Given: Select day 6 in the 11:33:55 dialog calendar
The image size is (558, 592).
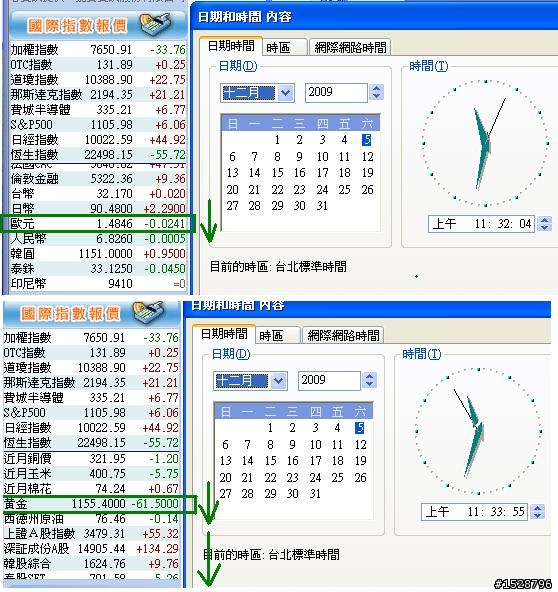Looking at the screenshot, I should pyautogui.click(x=225, y=444).
